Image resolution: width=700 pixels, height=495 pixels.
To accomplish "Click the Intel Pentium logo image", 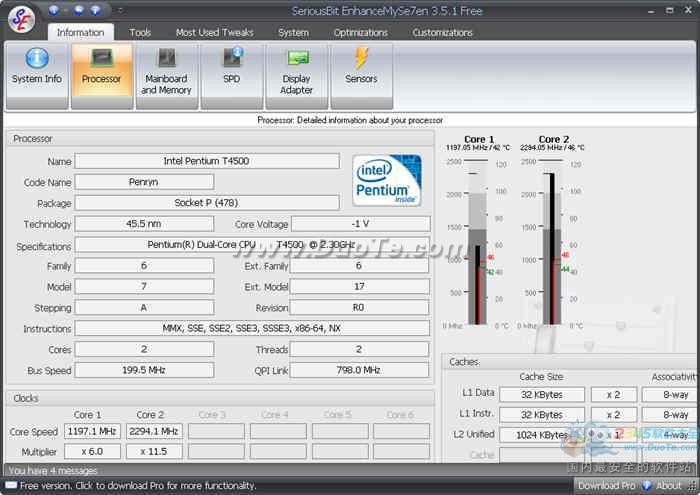I will [x=386, y=180].
